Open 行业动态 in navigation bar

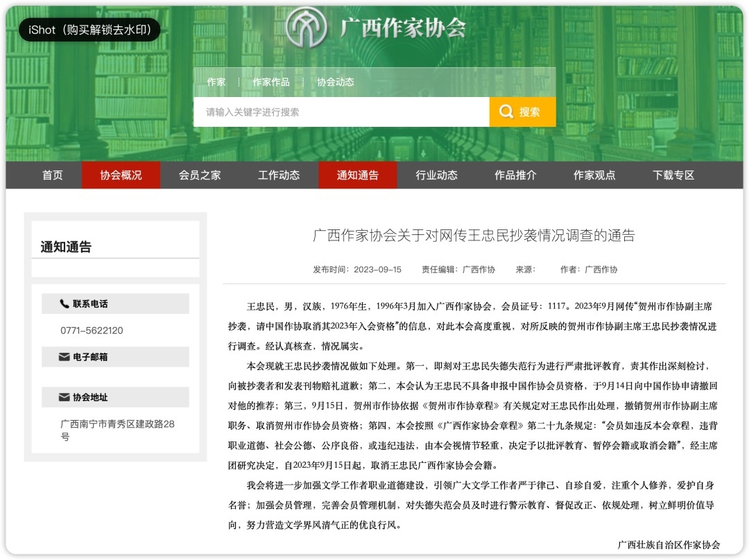[436, 175]
